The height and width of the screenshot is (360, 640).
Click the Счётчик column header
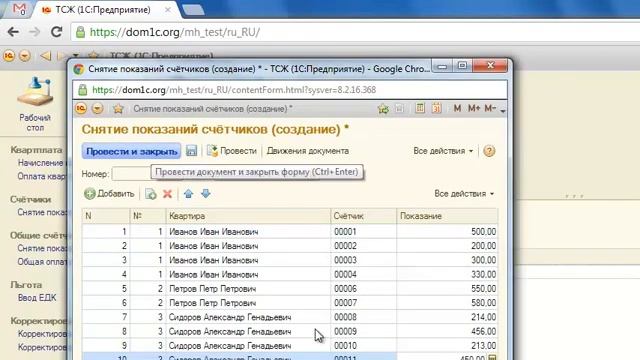click(x=363, y=216)
